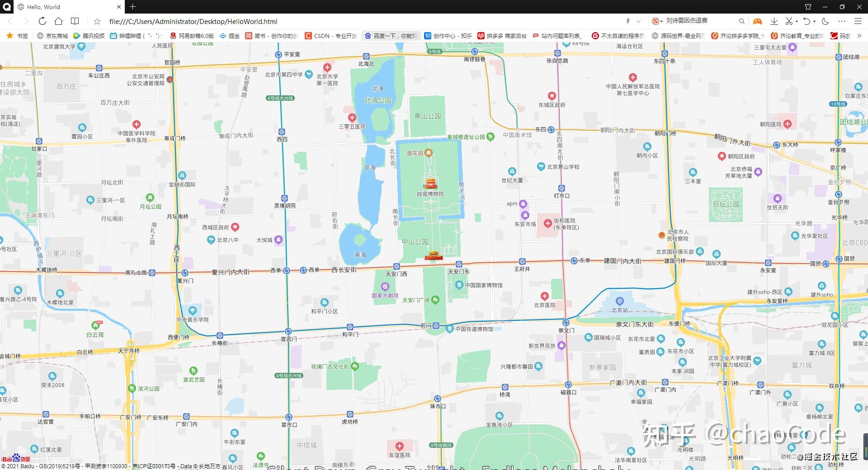868x470 pixels.
Task: Open the three-dots more tools menu
Action: click(x=841, y=21)
